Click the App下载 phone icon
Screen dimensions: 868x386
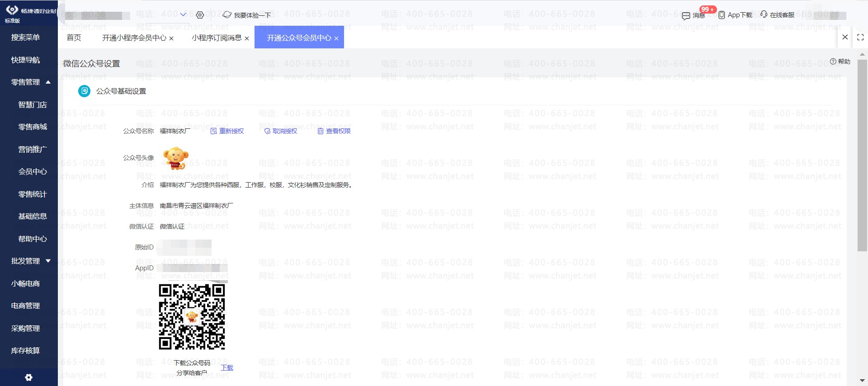(x=722, y=15)
